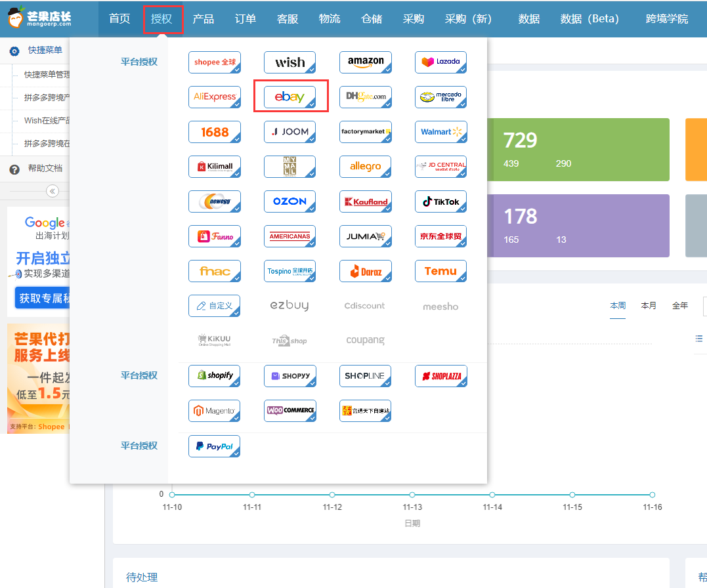
Task: Collapse the left sidebar with chevron button
Action: point(53,191)
